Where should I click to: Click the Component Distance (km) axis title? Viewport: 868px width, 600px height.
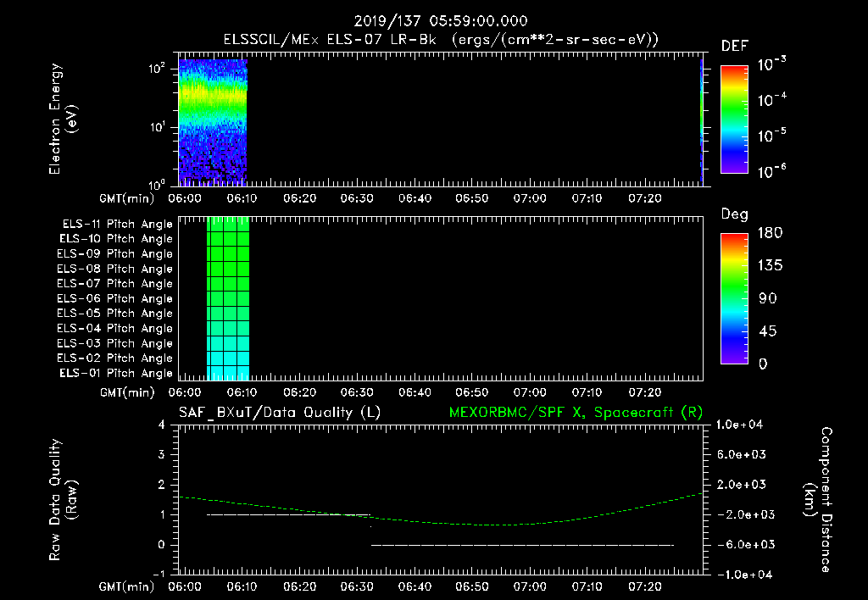coord(818,500)
